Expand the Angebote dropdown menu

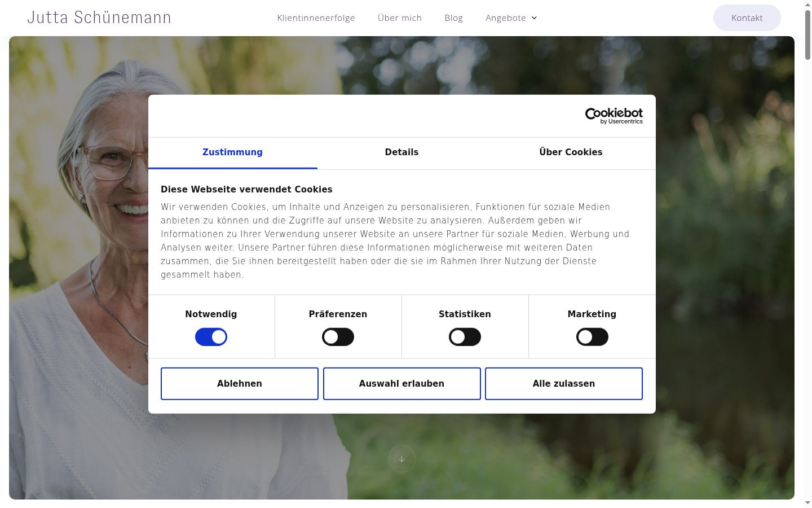click(511, 18)
